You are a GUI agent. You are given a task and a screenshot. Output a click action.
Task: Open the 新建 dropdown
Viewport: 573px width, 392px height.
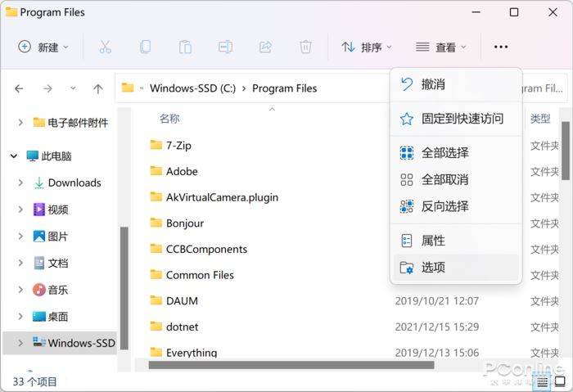click(x=43, y=47)
